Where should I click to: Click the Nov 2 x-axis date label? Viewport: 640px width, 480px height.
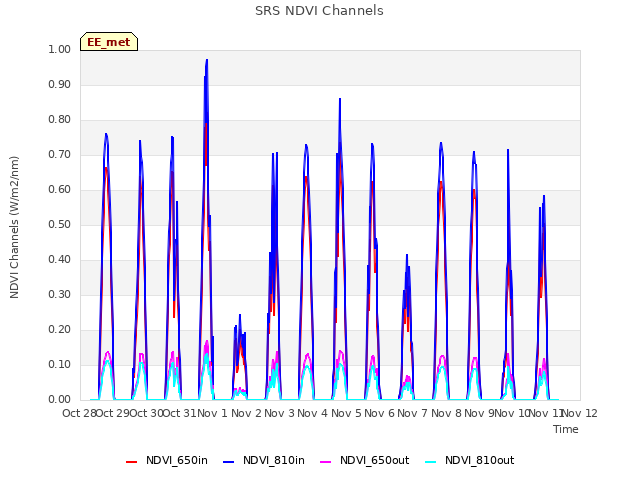coord(246,413)
